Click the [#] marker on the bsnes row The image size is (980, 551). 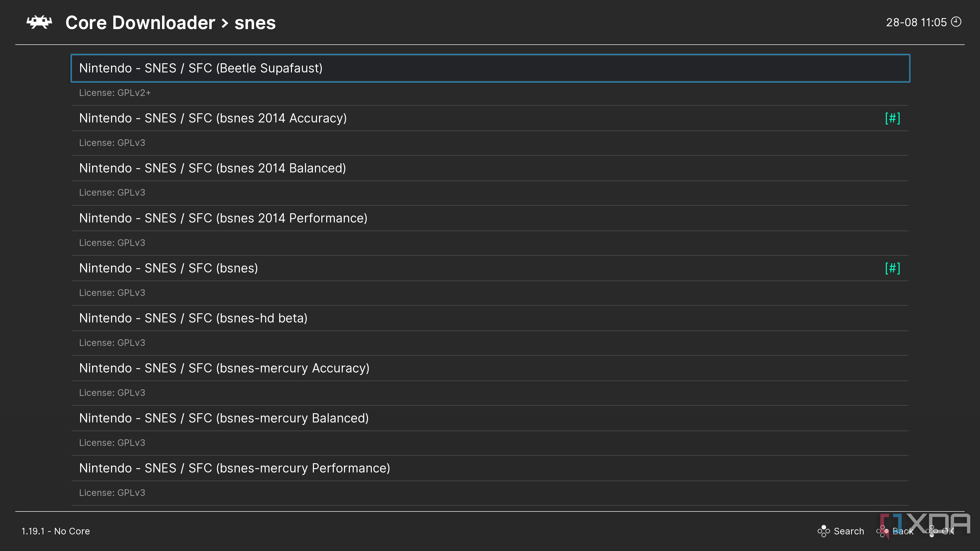click(x=892, y=268)
